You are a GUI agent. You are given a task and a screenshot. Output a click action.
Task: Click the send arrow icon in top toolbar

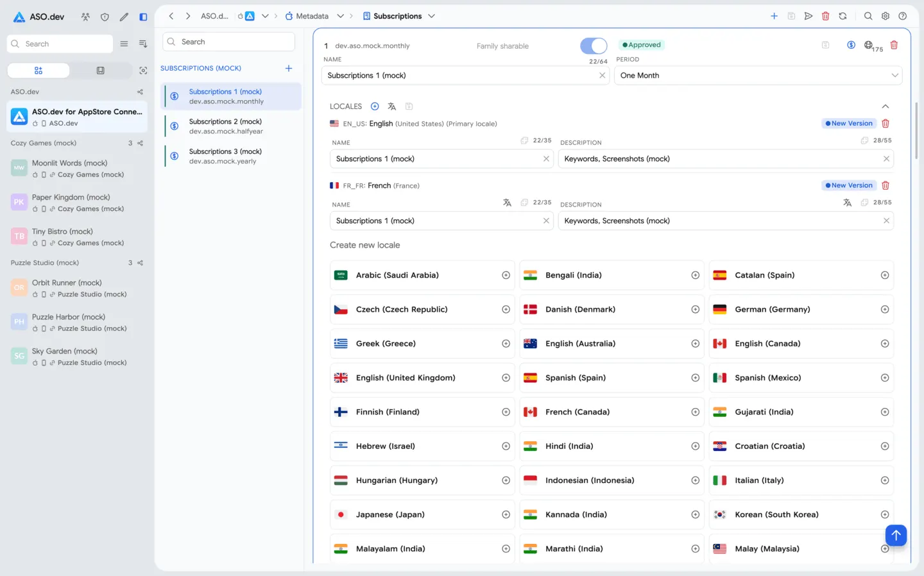tap(809, 16)
